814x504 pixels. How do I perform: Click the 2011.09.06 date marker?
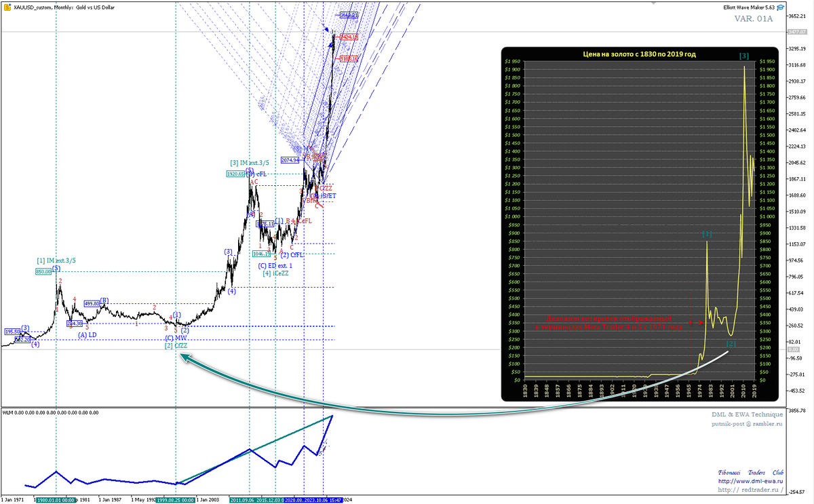point(244,499)
